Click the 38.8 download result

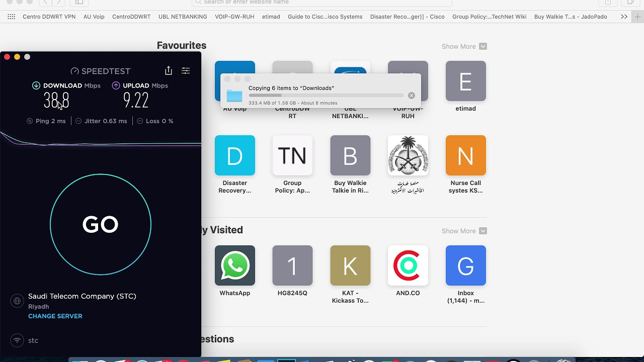point(56,101)
